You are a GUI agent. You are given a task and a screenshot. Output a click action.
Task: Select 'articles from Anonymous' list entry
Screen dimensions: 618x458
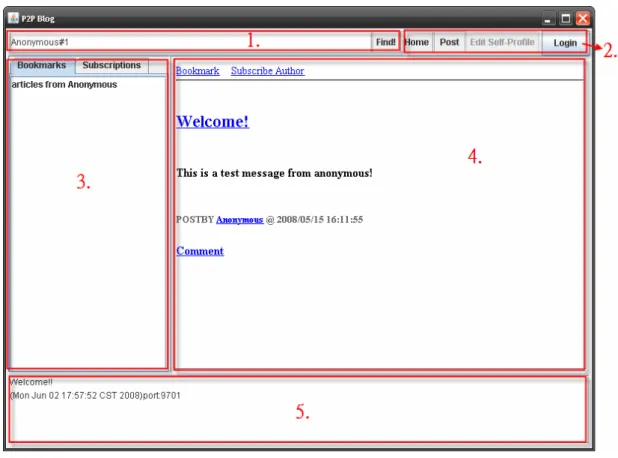pyautogui.click(x=64, y=84)
